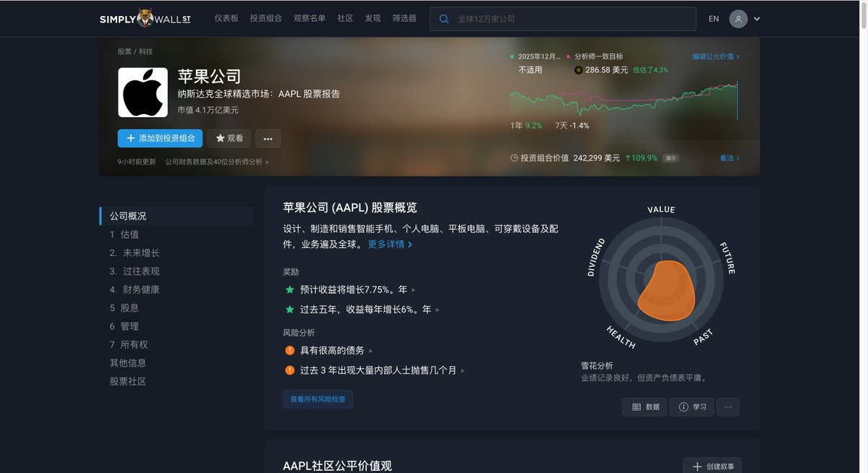Open 观察名单 in top navigation
The image size is (868, 473).
pos(310,19)
